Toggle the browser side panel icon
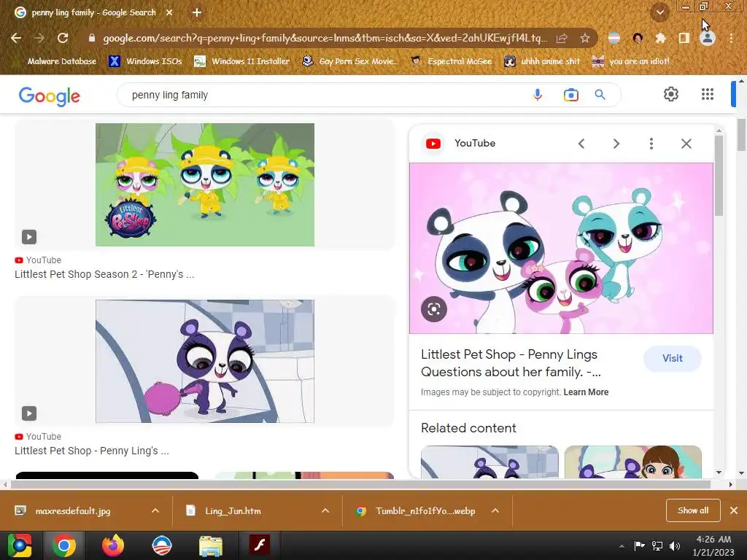Screen dimensions: 747x560 684,38
